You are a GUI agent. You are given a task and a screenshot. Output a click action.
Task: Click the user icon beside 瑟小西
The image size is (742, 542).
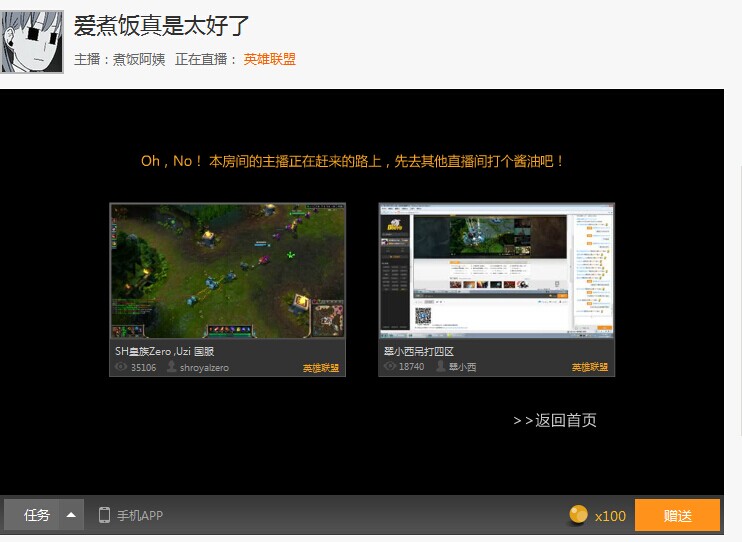tap(440, 365)
